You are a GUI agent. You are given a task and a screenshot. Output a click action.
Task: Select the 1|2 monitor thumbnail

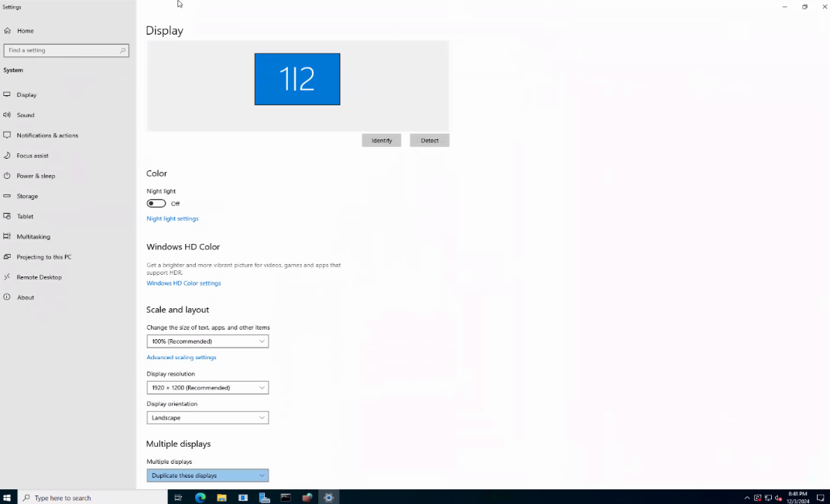click(x=297, y=79)
